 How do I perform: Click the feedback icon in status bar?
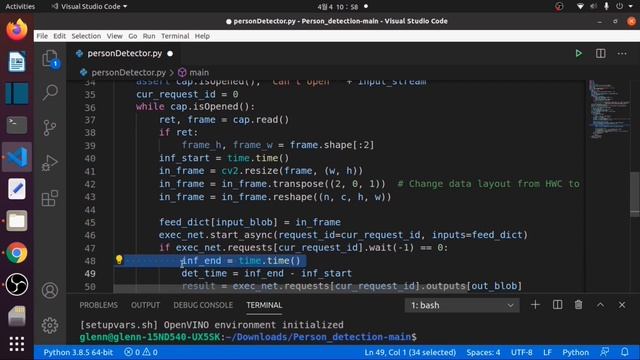(x=604, y=352)
